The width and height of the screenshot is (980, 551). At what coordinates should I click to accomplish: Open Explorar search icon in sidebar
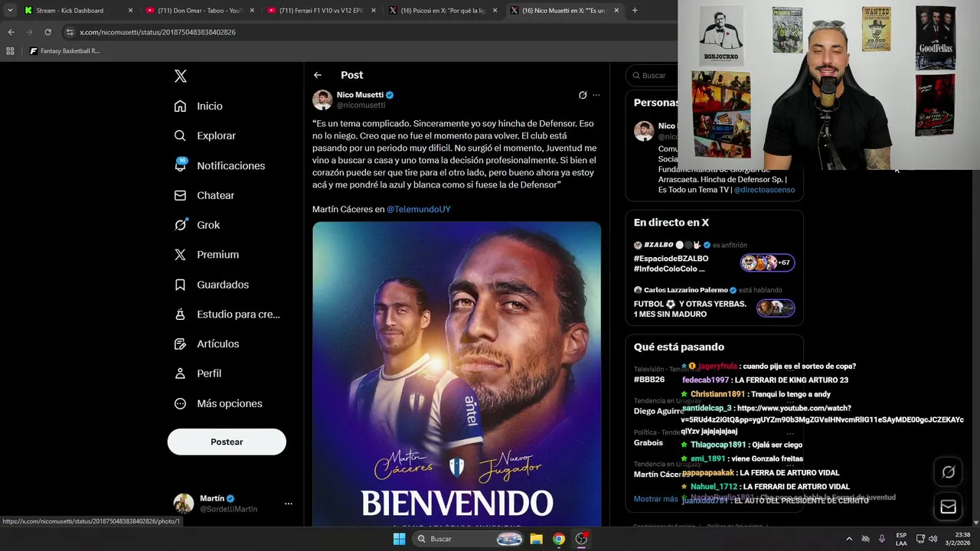tap(180, 135)
